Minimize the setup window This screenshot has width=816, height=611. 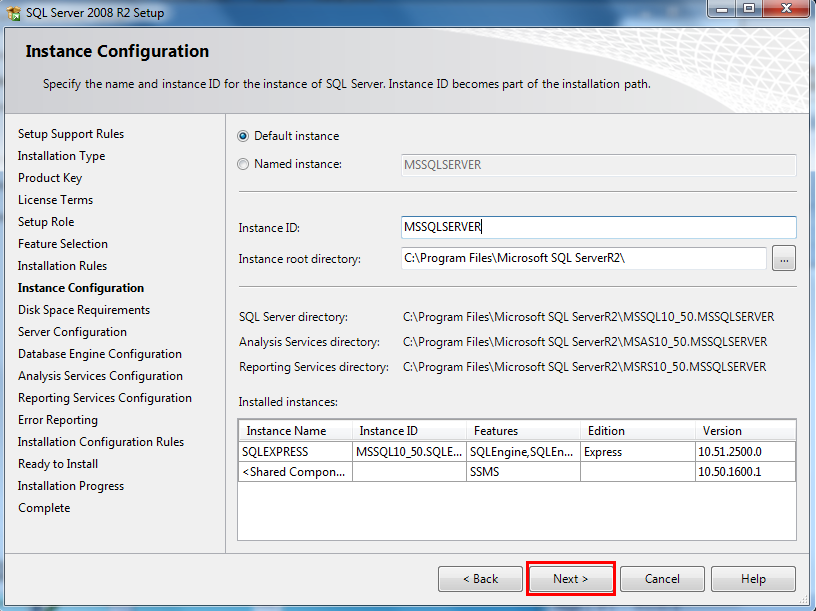coord(721,9)
